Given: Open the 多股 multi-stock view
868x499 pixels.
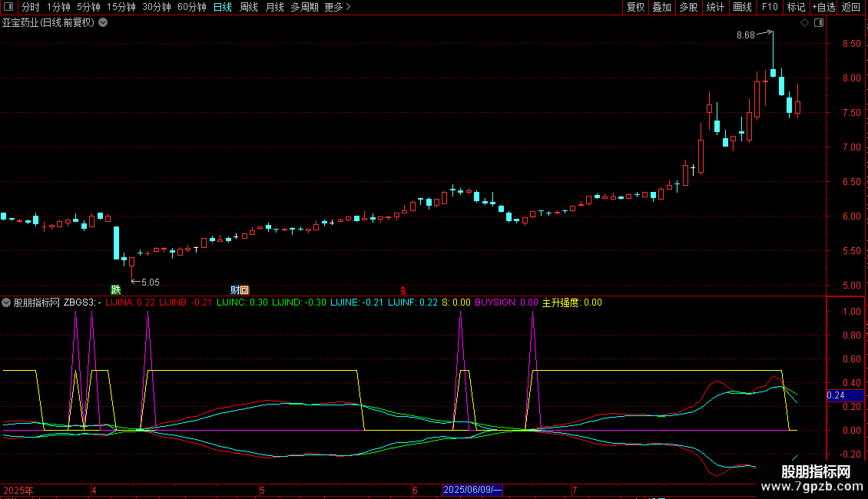Looking at the screenshot, I should click(x=689, y=7).
